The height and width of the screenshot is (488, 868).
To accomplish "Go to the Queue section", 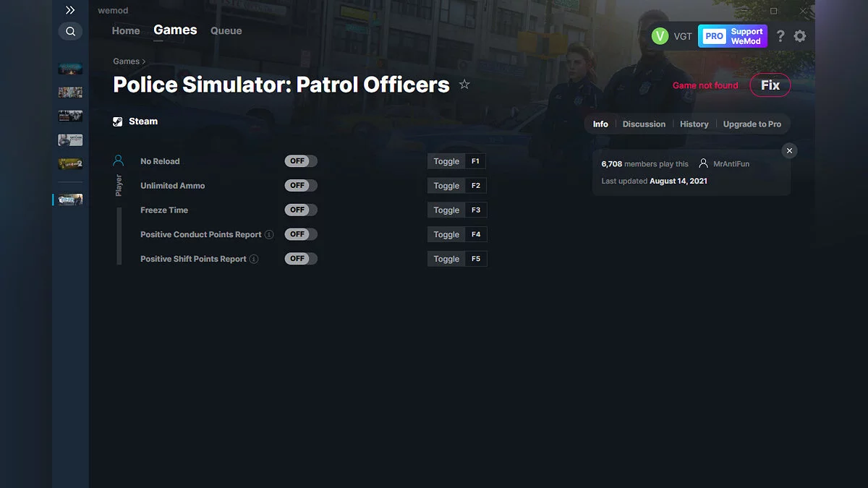I will 226,30.
